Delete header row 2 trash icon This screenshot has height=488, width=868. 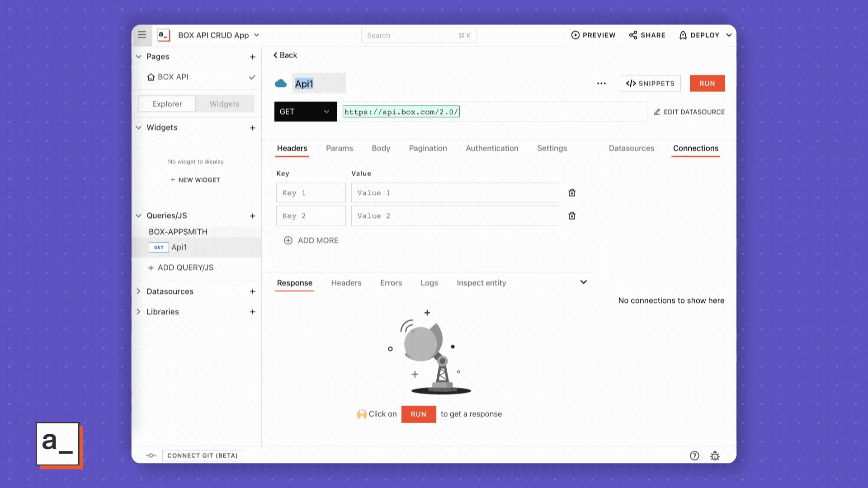572,216
